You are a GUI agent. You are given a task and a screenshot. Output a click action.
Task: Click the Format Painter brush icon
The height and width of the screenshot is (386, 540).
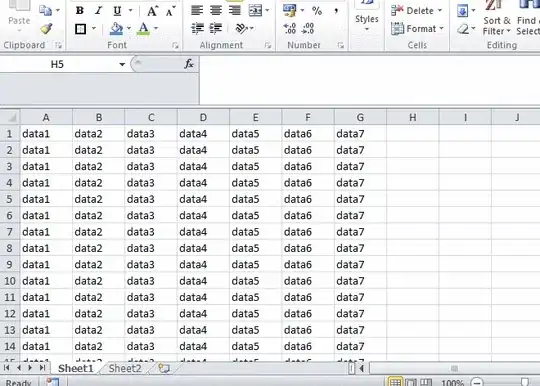(x=46, y=29)
